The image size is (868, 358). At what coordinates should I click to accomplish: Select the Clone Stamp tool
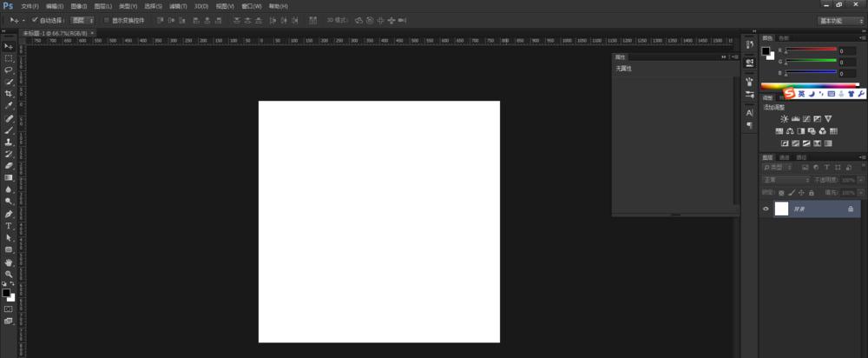(x=9, y=142)
